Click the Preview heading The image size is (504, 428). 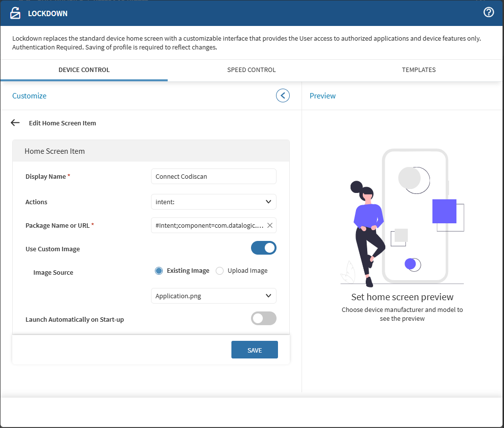[323, 96]
